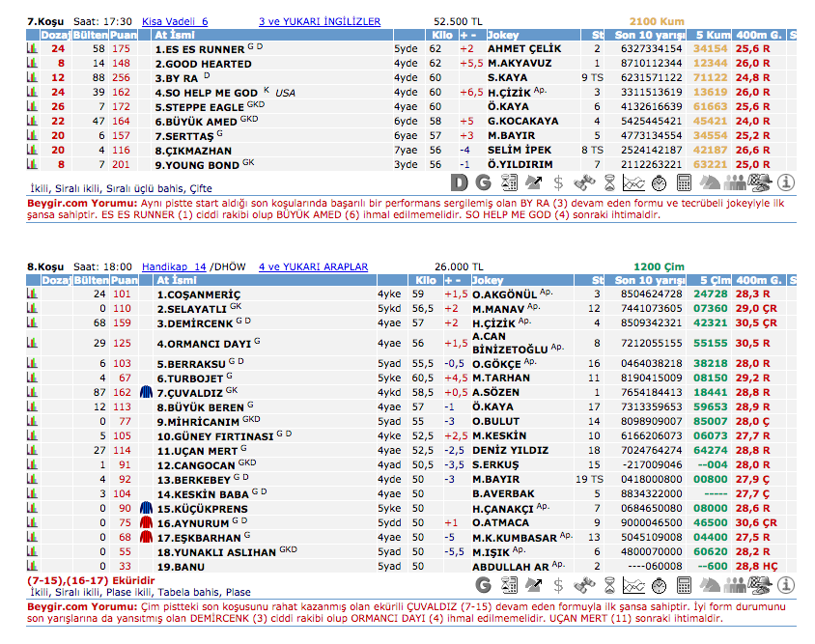Screen dimensions: 815x644
Task: Click the Puan column header in race 7
Action: (122, 35)
